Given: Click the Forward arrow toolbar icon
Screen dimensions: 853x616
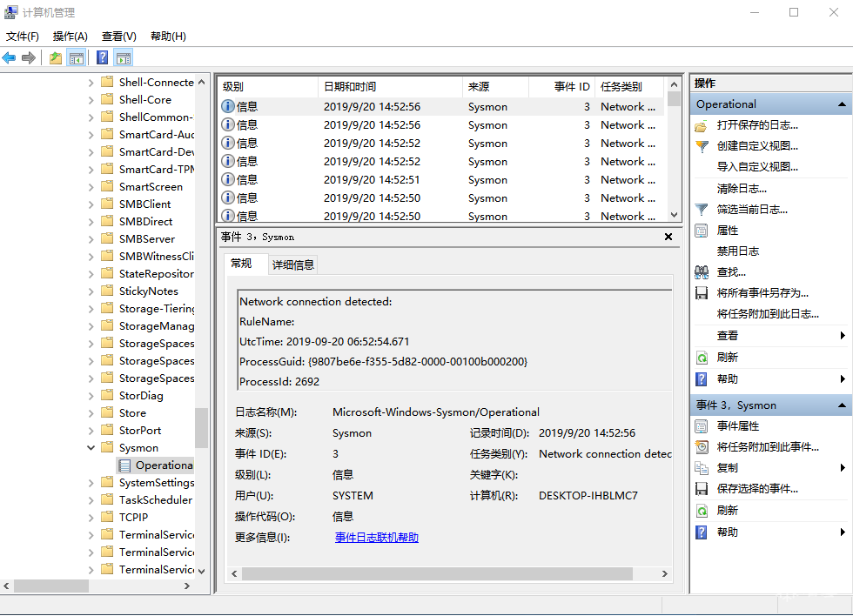Looking at the screenshot, I should tap(28, 57).
